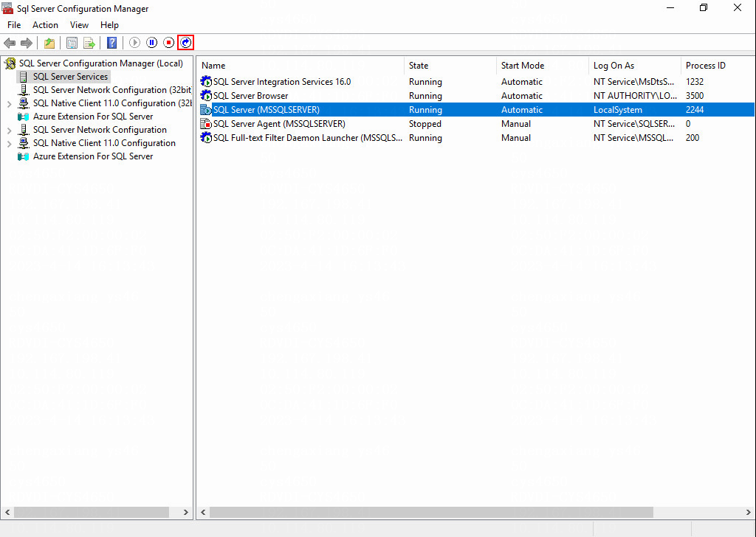This screenshot has height=537, width=756.
Task: Click the Forward arrow toolbar icon
Action: (x=27, y=43)
